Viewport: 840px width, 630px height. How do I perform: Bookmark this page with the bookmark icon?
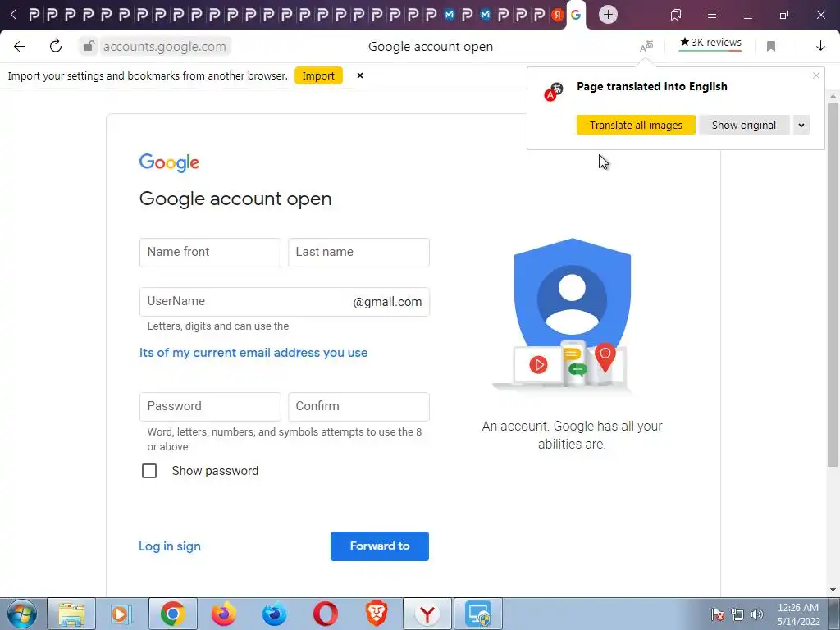tap(771, 47)
